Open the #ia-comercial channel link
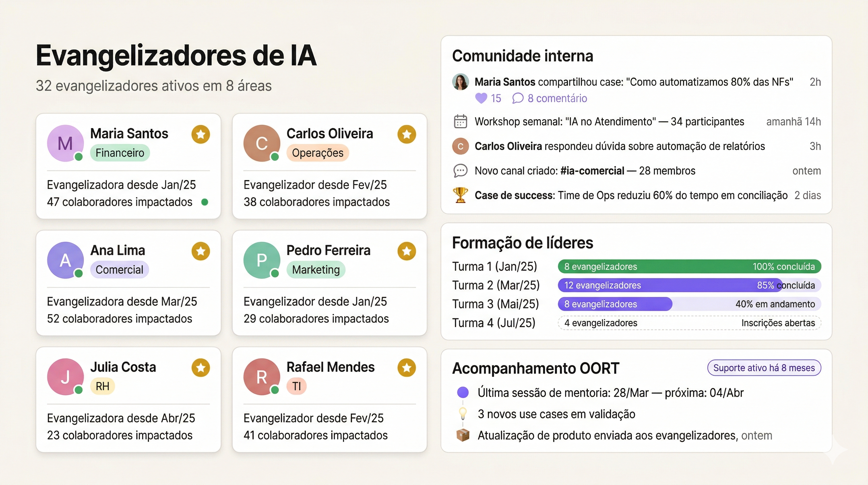Screen dimensions: 868x485 pyautogui.click(x=593, y=171)
